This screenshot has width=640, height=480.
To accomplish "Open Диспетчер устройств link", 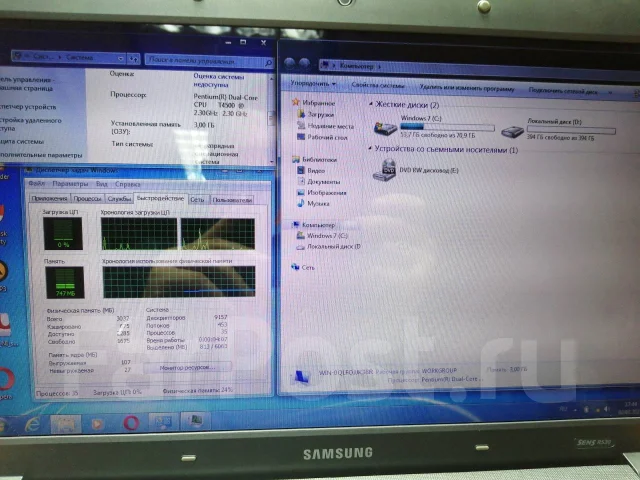I will coord(28,107).
